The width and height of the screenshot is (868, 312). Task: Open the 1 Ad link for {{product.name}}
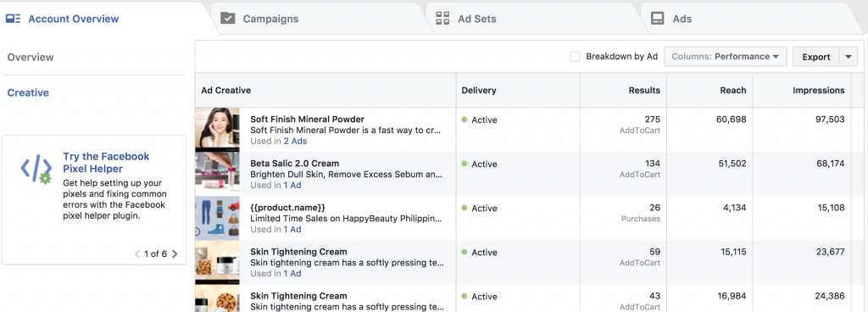[x=292, y=230]
